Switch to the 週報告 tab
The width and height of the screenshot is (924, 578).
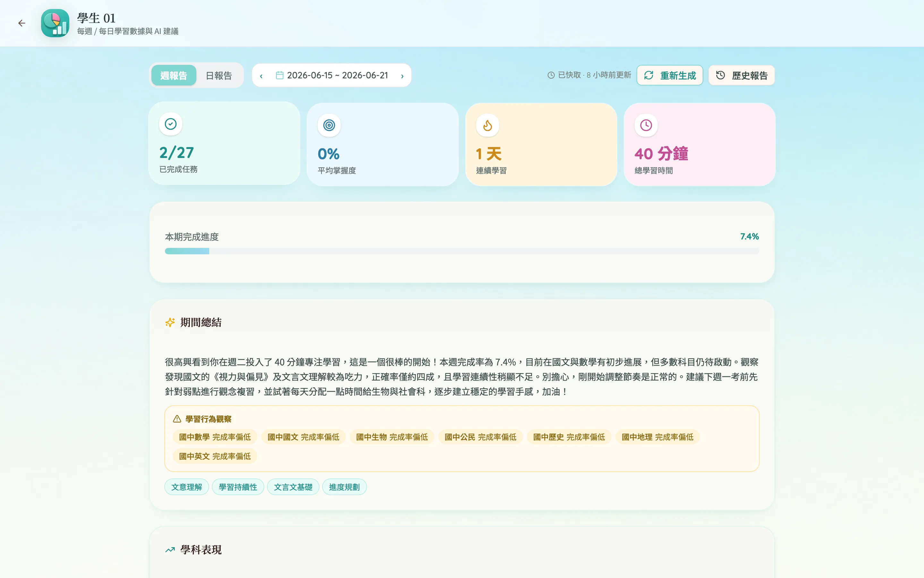tap(174, 75)
